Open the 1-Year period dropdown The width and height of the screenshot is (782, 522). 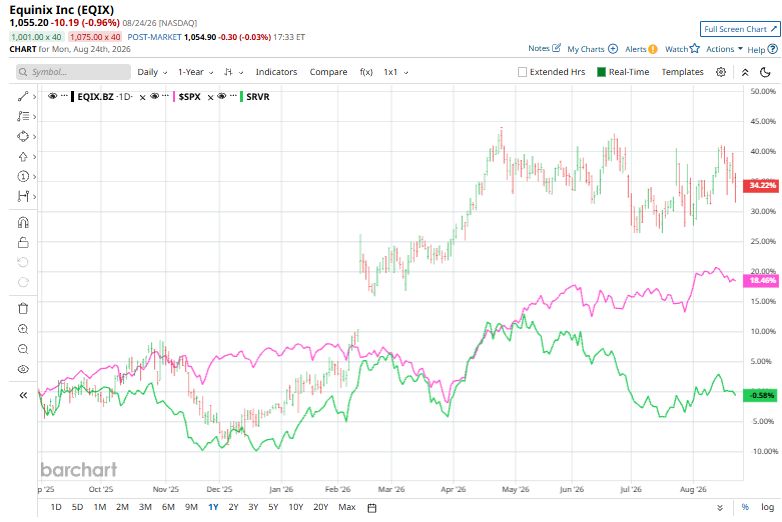(196, 72)
